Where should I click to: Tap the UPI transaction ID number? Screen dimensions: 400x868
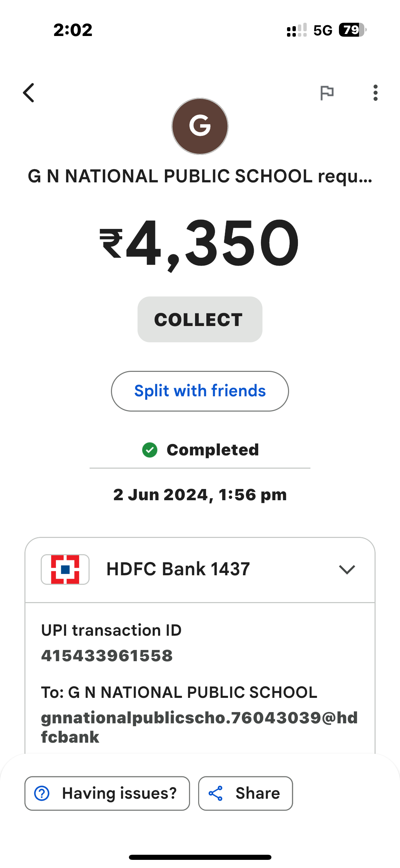tap(107, 655)
